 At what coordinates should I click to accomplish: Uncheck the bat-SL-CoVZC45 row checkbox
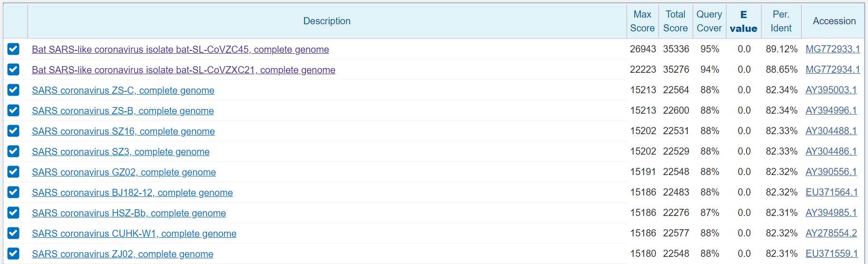click(x=13, y=49)
